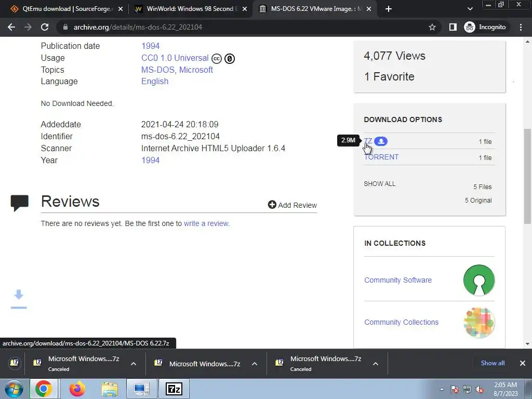Go forward using the browser arrow
This screenshot has height=399, width=532.
pyautogui.click(x=28, y=27)
